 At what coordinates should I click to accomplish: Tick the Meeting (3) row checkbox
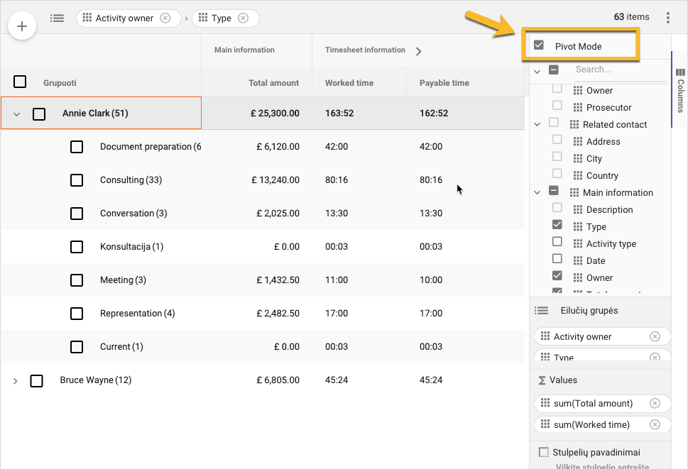(x=77, y=280)
